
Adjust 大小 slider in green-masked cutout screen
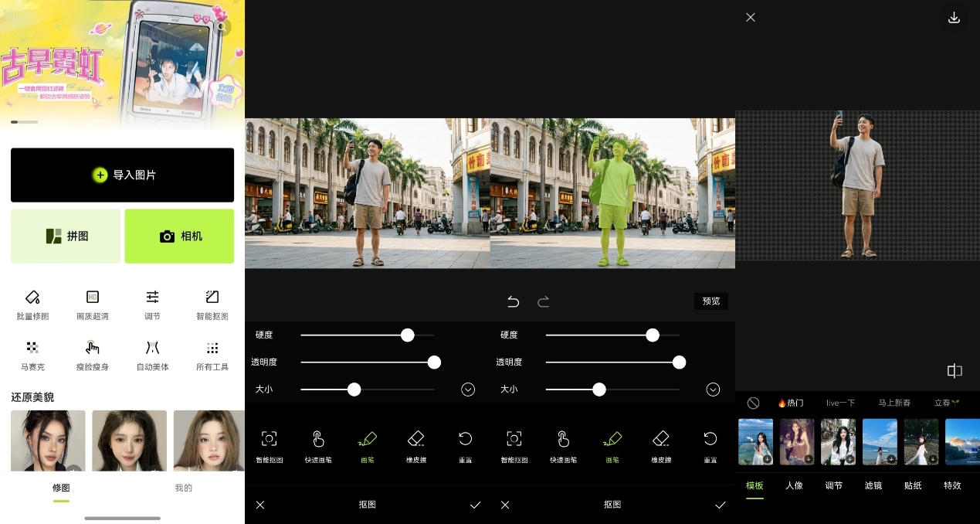[612, 390]
